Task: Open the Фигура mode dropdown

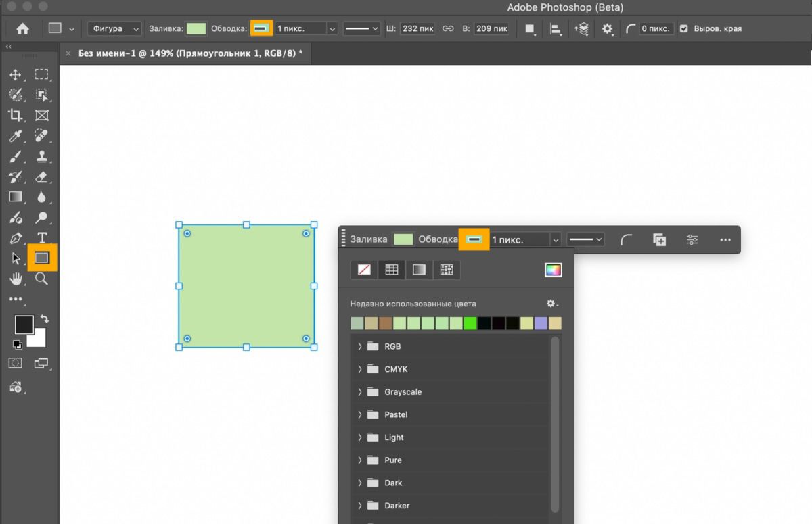Action: (x=114, y=28)
